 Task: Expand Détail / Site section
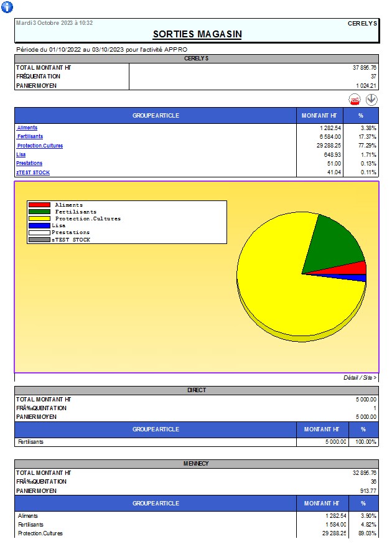(x=360, y=378)
